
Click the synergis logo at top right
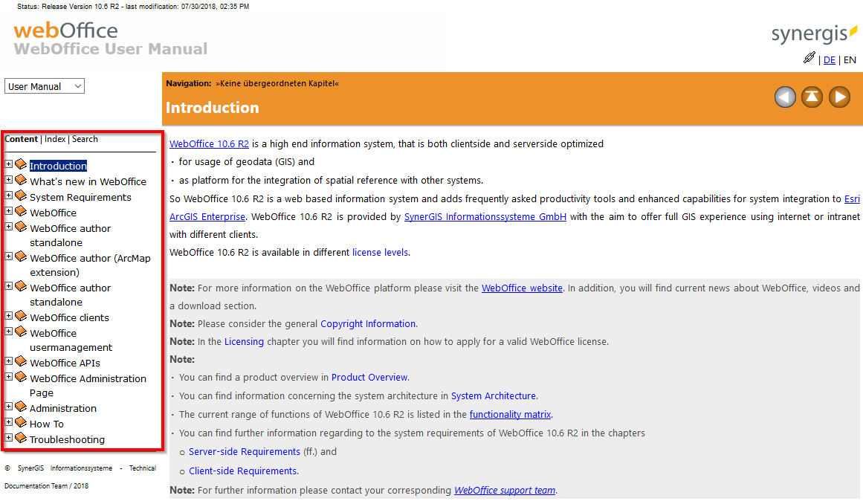(x=814, y=33)
